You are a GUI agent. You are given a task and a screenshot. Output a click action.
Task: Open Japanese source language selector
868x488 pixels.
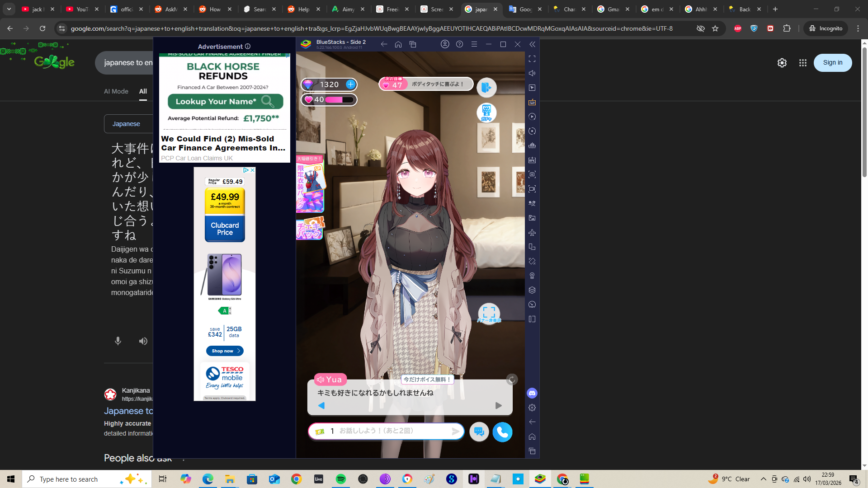click(x=128, y=124)
